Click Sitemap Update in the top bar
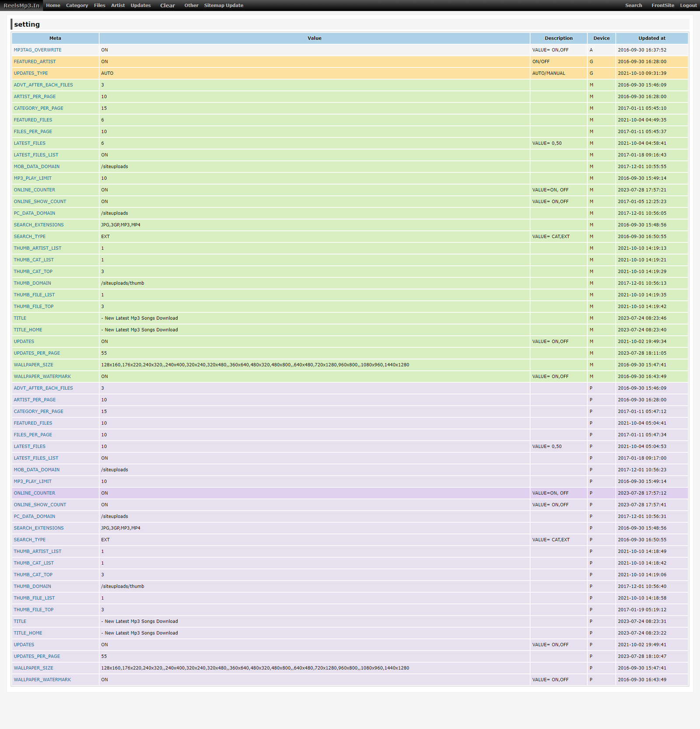Viewport: 700px width, 729px height. coord(224,6)
